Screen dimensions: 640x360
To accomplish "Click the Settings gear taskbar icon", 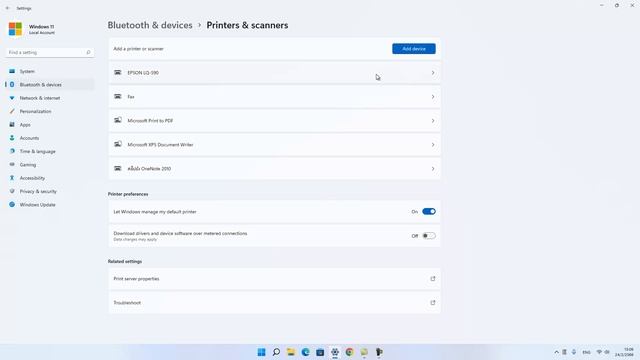I will (x=335, y=352).
